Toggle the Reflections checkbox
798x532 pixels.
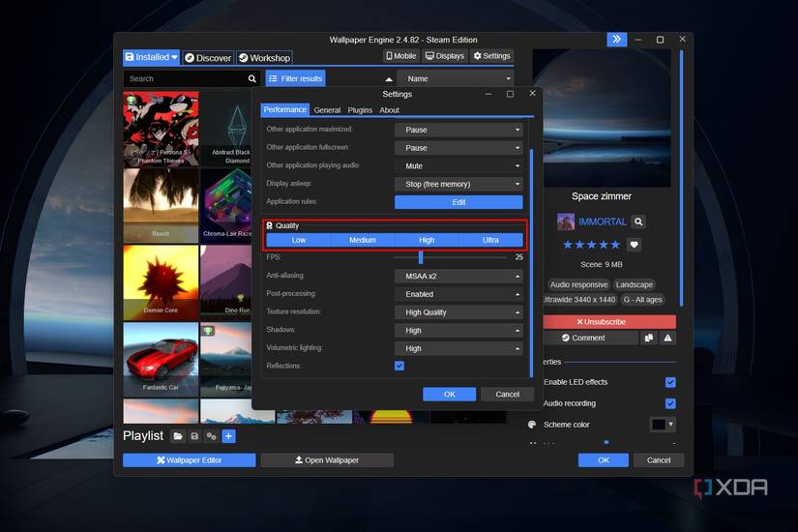coord(399,366)
